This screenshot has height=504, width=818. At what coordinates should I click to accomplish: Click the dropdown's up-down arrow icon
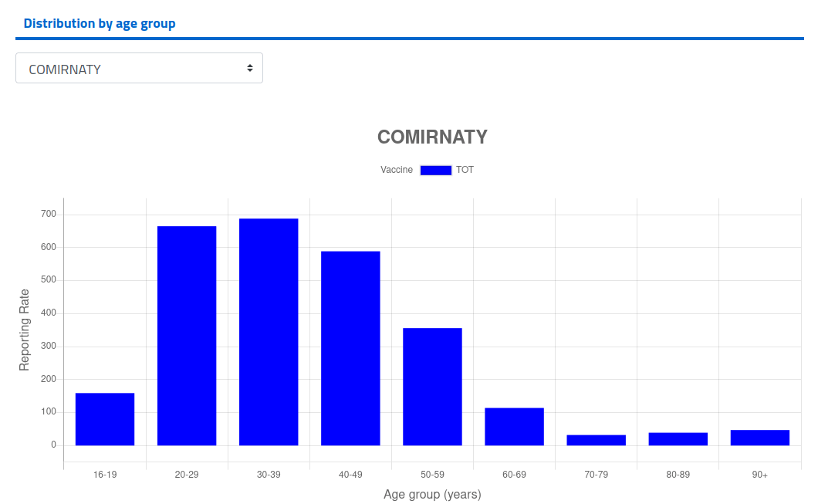[x=250, y=69]
